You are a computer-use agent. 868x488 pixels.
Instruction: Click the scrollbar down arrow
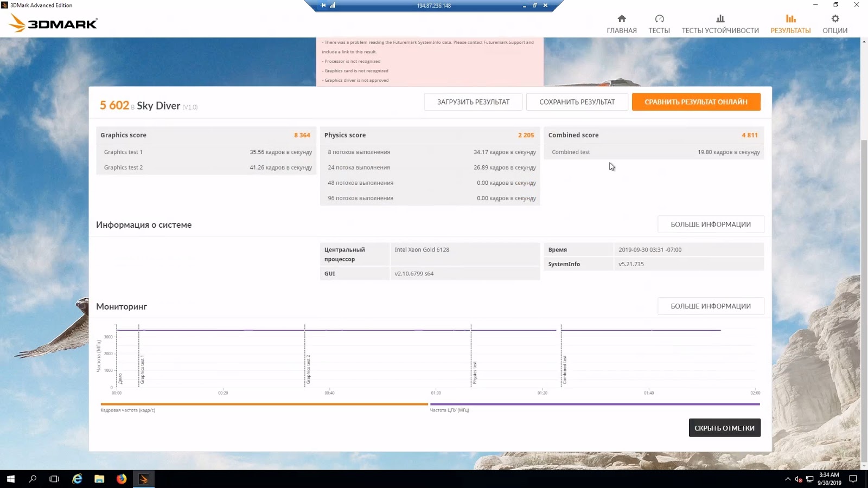click(864, 465)
